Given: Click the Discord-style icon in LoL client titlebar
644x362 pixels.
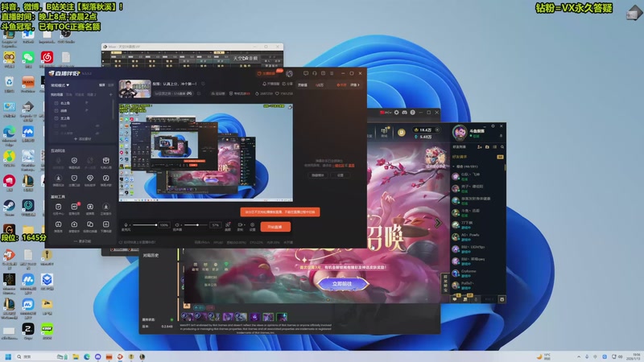Looking at the screenshot, I should (405, 113).
